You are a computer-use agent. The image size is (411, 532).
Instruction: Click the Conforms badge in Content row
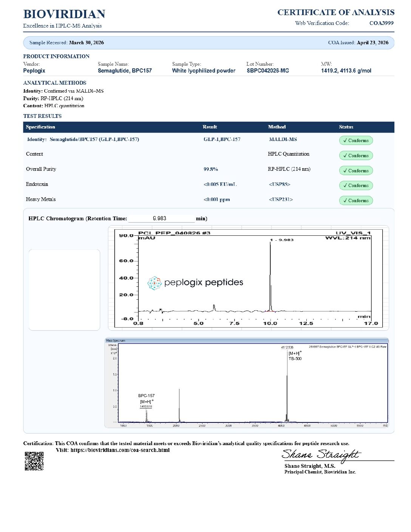[x=356, y=156]
